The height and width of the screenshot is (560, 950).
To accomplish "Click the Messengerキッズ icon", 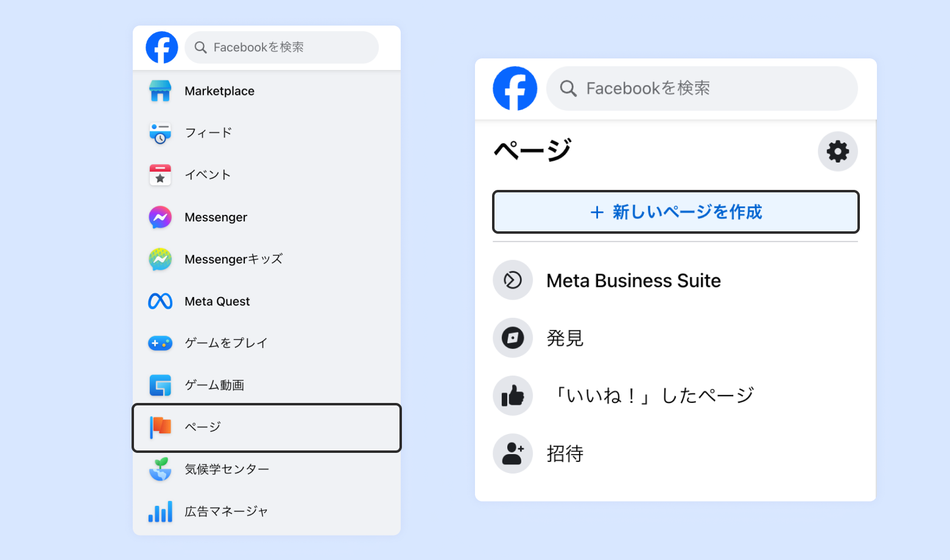I will [x=160, y=259].
